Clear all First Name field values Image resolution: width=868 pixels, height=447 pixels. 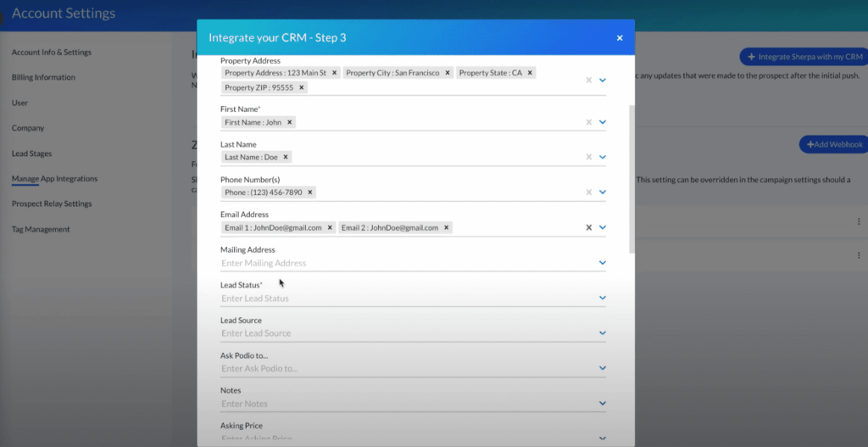coord(589,122)
